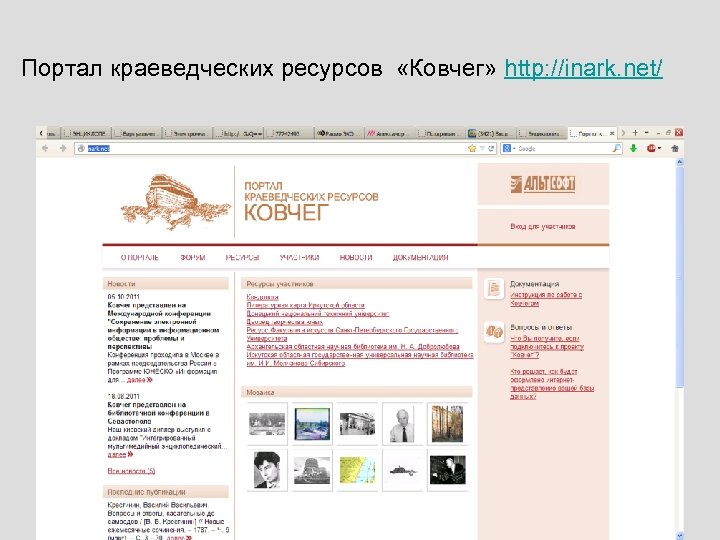720x540 pixels.
Task: Open НОВОСТИ menu item
Action: click(x=356, y=257)
